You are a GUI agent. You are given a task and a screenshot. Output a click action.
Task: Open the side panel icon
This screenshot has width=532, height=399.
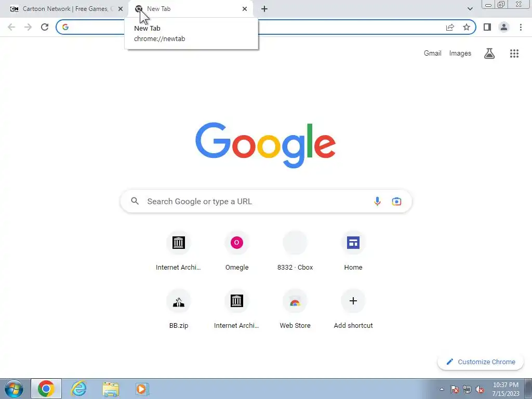[487, 27]
